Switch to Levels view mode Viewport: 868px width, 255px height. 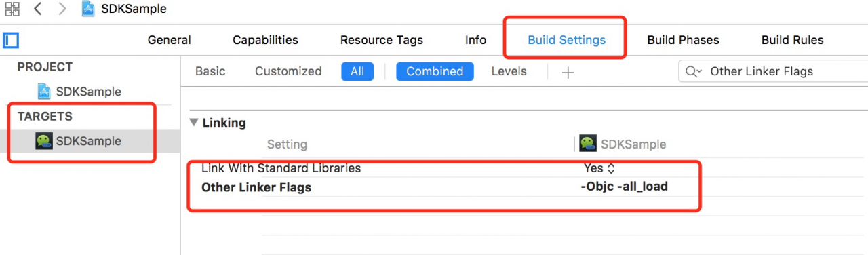509,71
